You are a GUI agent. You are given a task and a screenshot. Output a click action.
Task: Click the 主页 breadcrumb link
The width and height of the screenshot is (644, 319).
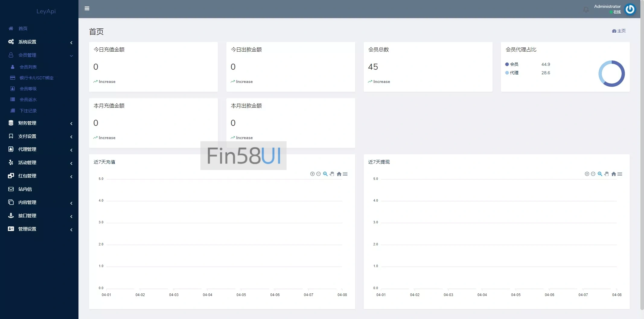[x=619, y=31]
